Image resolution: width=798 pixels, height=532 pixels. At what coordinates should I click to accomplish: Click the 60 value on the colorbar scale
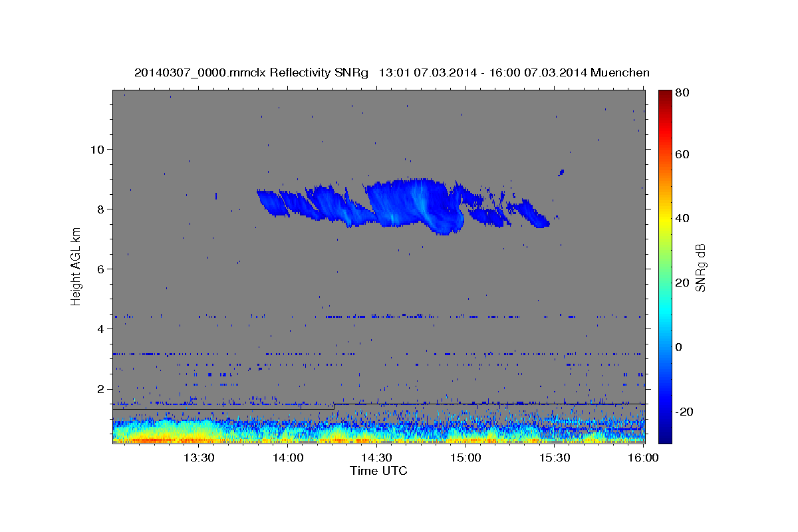coord(682,154)
